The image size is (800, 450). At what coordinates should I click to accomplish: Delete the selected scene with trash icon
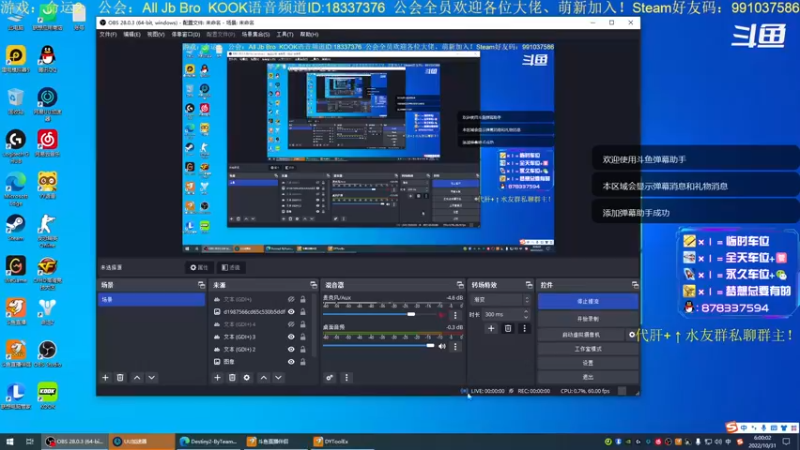pyautogui.click(x=120, y=378)
